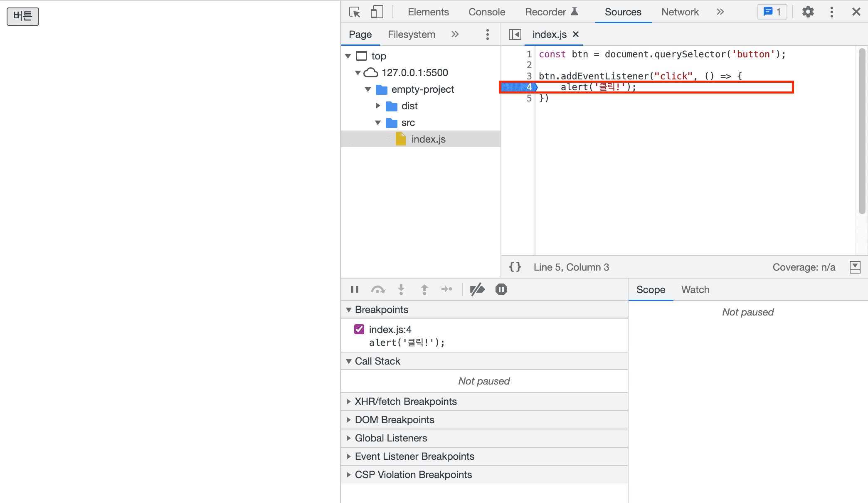
Task: Click the step out of function icon
Action: [x=424, y=289]
